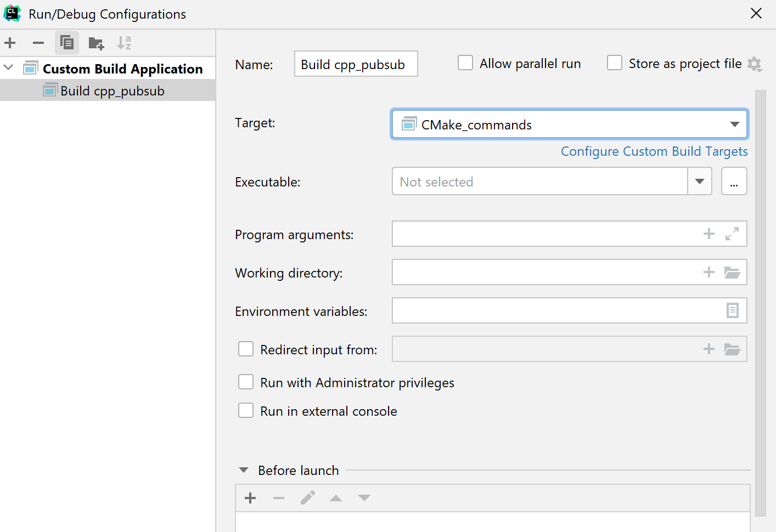Image resolution: width=776 pixels, height=532 pixels.
Task: Edit the selected Before launch task
Action: pyautogui.click(x=307, y=497)
